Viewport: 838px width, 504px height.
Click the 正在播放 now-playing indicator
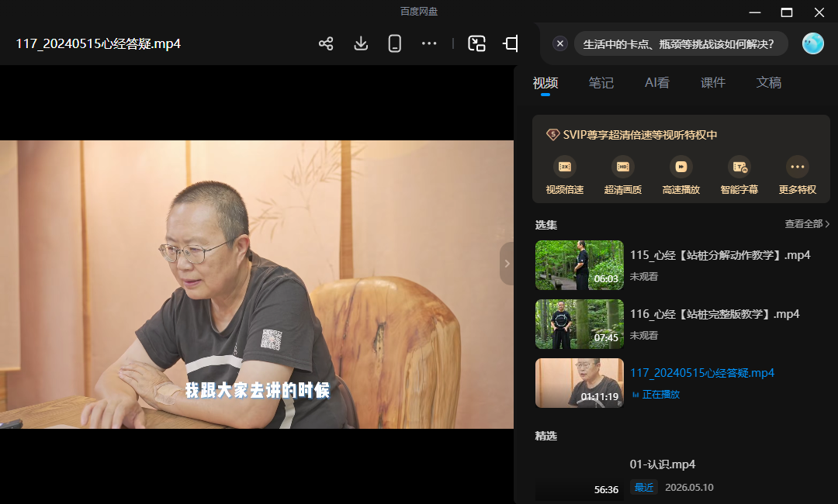click(656, 395)
